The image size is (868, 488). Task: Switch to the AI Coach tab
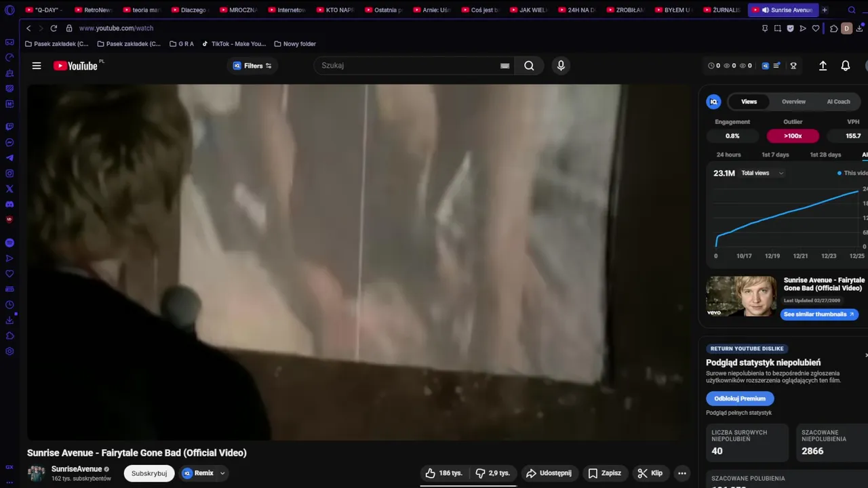[x=838, y=102]
